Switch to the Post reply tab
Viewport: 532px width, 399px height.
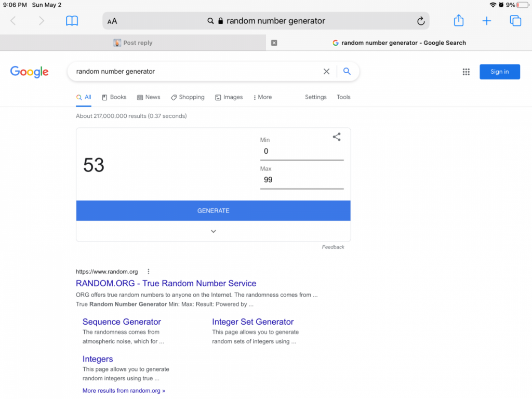click(133, 43)
